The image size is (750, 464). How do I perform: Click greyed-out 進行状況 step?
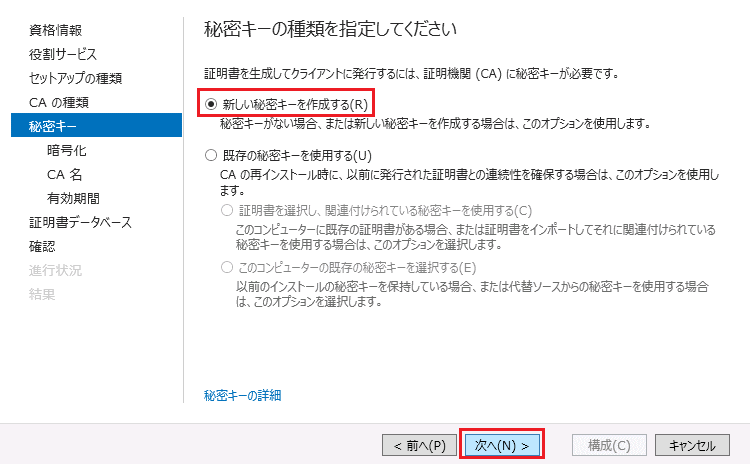55,270
